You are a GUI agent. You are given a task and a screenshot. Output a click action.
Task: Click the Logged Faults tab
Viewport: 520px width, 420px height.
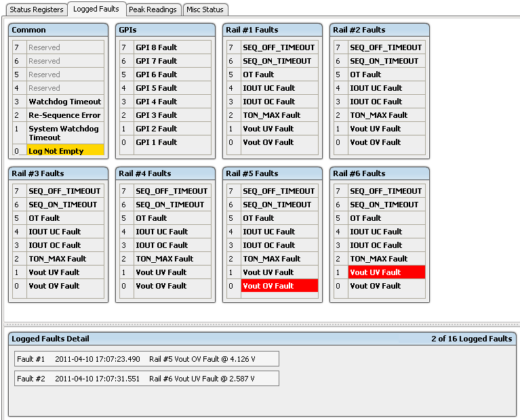click(x=96, y=9)
